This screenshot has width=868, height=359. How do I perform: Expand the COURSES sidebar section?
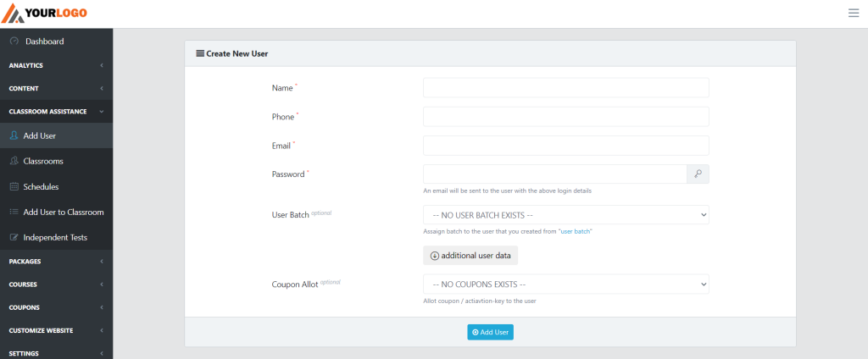click(x=57, y=284)
